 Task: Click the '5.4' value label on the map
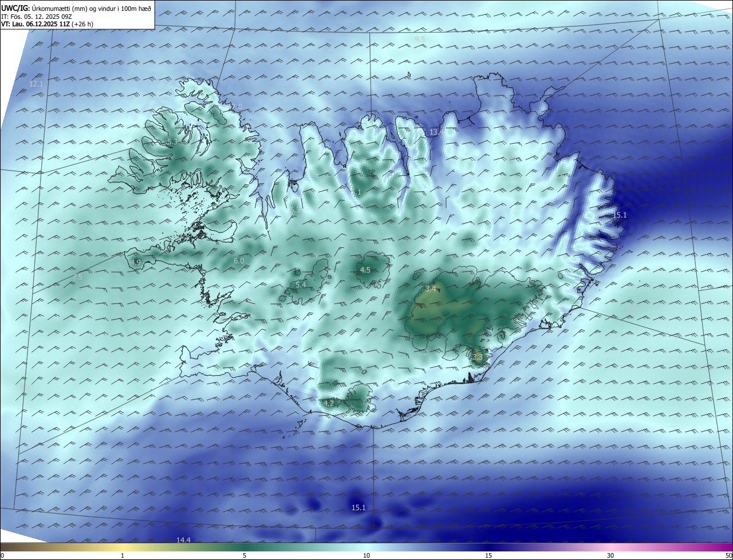coord(301,285)
